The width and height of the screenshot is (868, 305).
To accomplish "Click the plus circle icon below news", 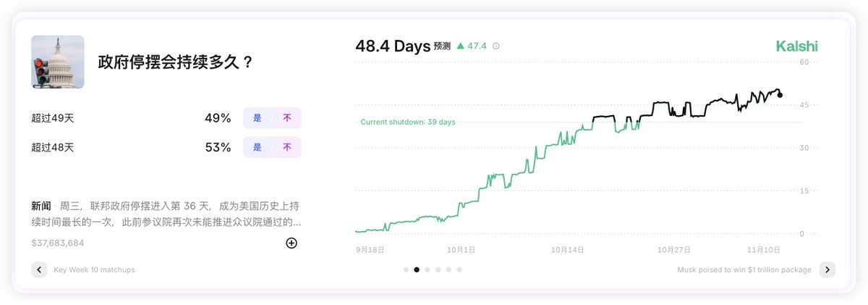I will click(292, 243).
